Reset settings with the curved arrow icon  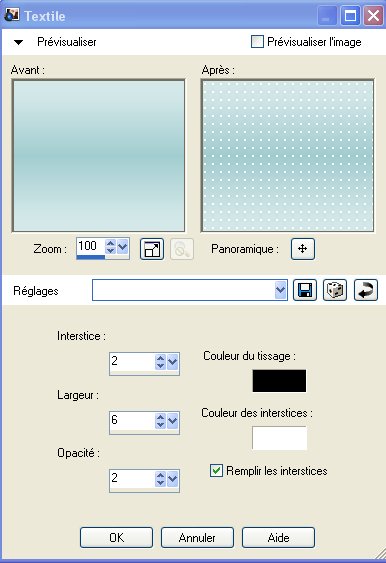[x=366, y=290]
